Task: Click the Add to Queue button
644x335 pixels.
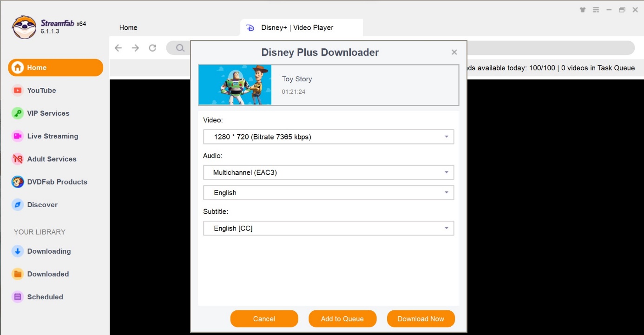Action: pos(342,319)
